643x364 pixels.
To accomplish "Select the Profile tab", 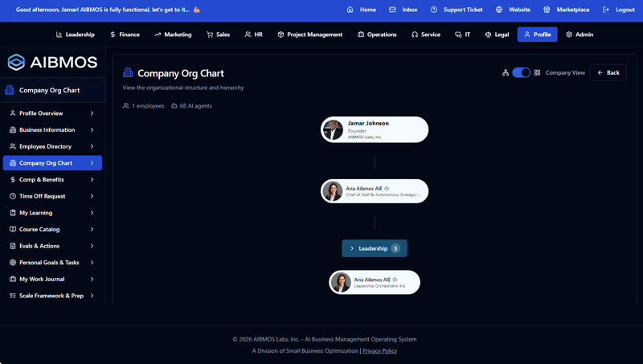I will (x=537, y=35).
